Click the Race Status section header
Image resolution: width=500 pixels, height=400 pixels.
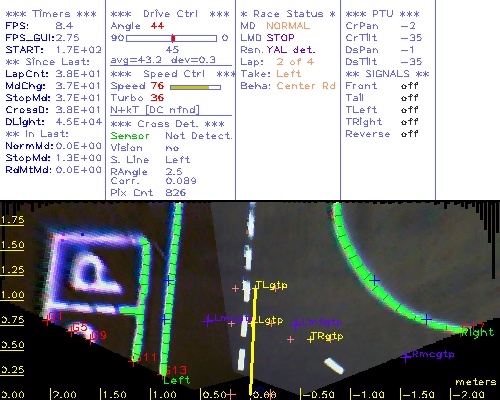pyautogui.click(x=288, y=14)
